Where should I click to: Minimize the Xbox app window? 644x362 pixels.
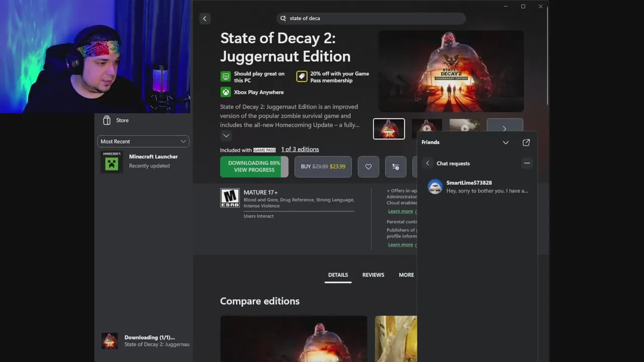[506, 7]
